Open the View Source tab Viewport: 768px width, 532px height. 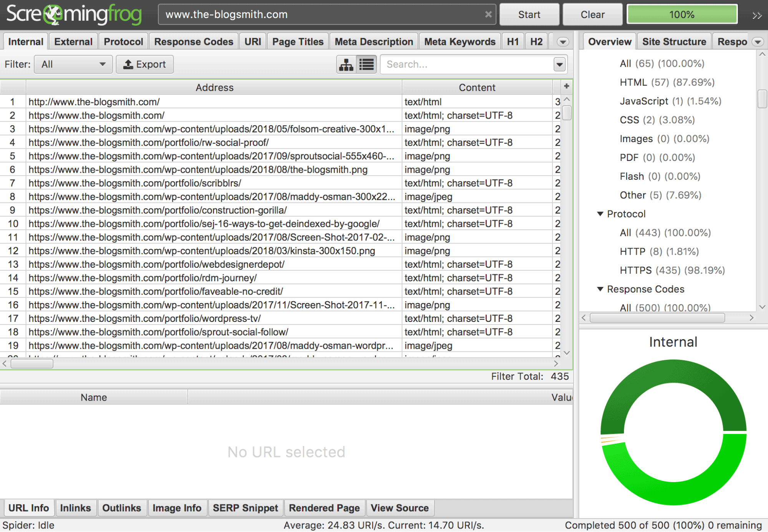tap(400, 508)
